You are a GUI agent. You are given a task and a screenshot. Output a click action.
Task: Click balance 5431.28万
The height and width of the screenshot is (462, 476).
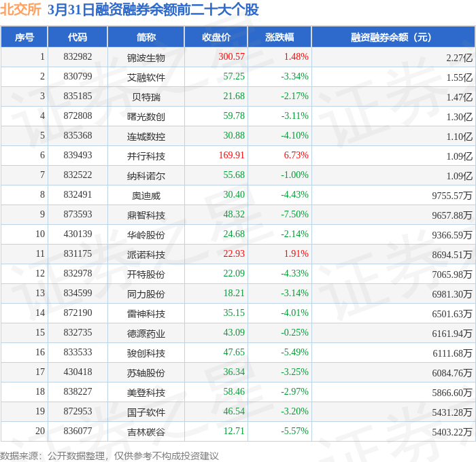(452, 412)
